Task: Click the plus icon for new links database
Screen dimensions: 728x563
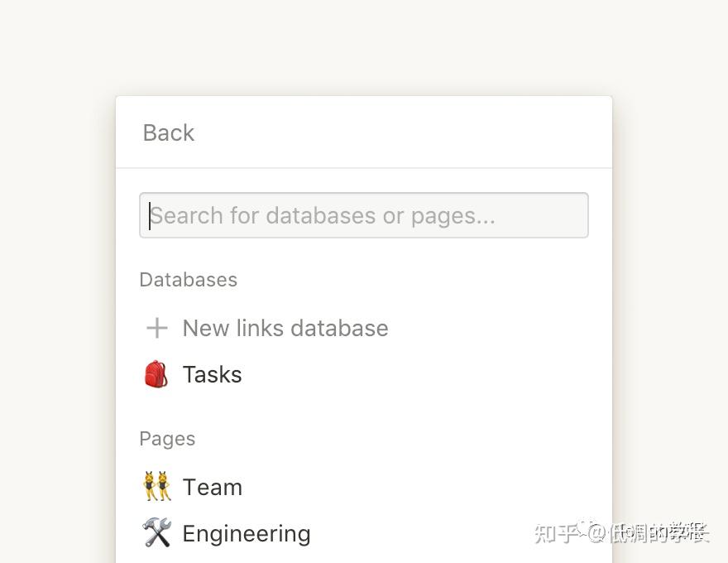Action: click(x=156, y=329)
